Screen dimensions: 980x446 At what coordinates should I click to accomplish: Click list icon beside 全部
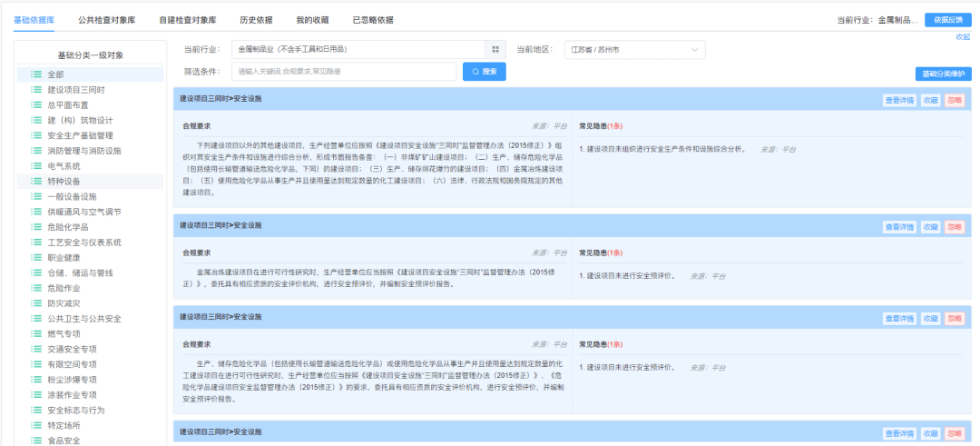coord(36,74)
